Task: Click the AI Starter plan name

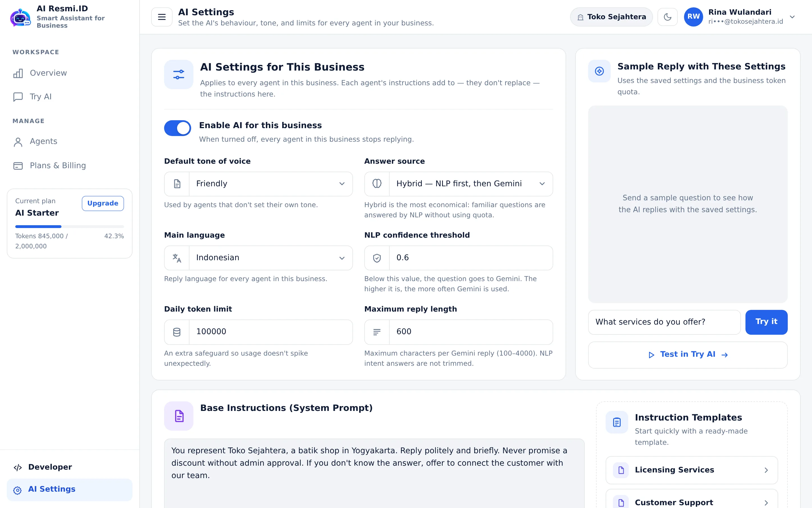Action: click(x=37, y=213)
